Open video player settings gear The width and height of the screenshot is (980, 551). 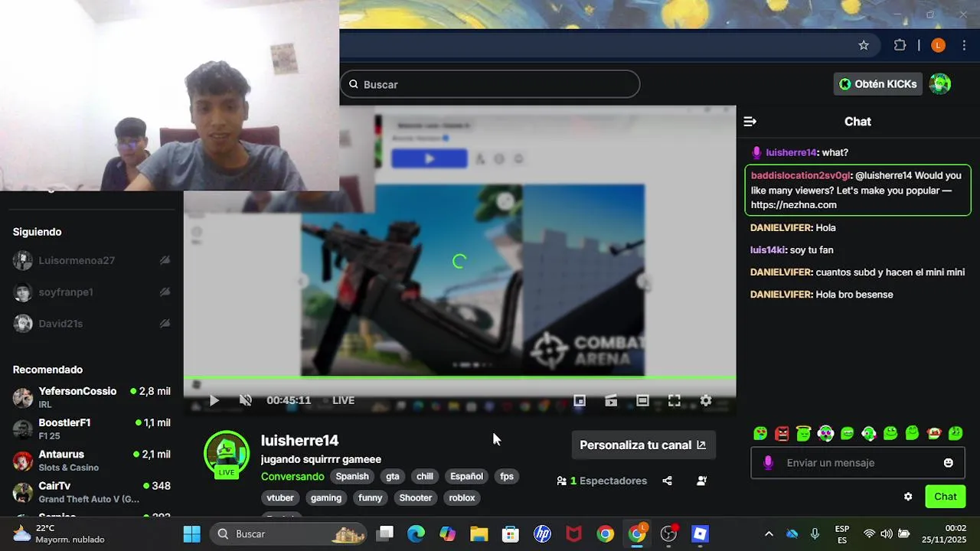tap(706, 400)
